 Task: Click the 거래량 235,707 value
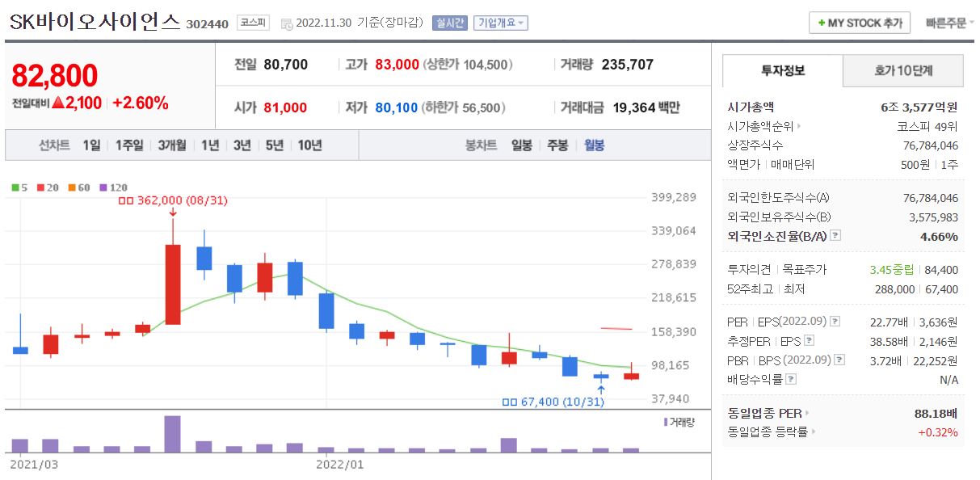pos(628,65)
